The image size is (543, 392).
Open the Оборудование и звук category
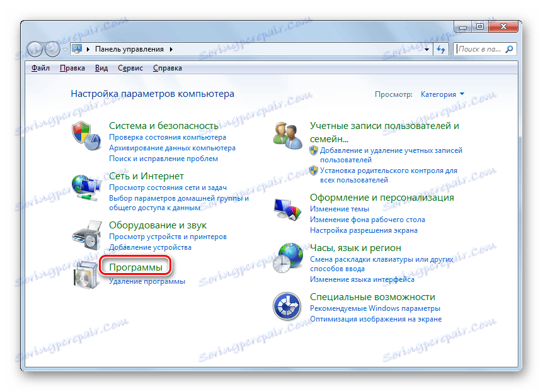[x=157, y=225]
